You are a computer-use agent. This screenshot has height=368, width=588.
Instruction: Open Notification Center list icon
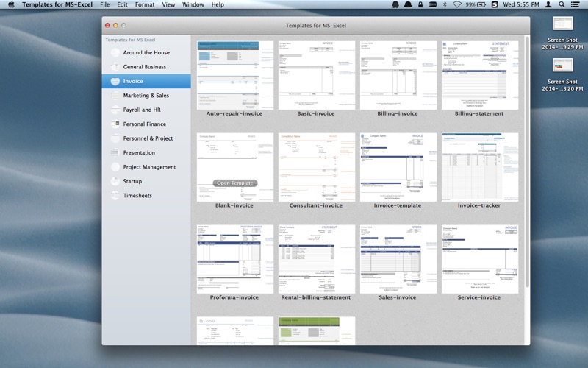[575, 4]
